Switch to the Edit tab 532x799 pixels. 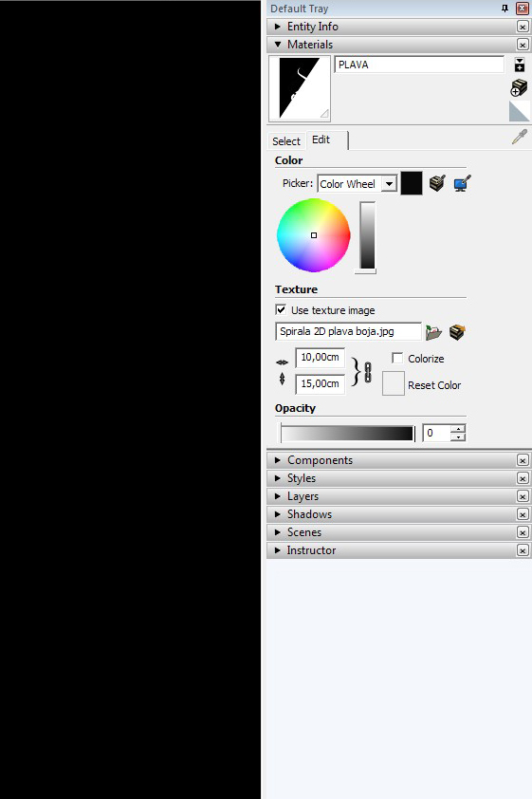click(321, 139)
